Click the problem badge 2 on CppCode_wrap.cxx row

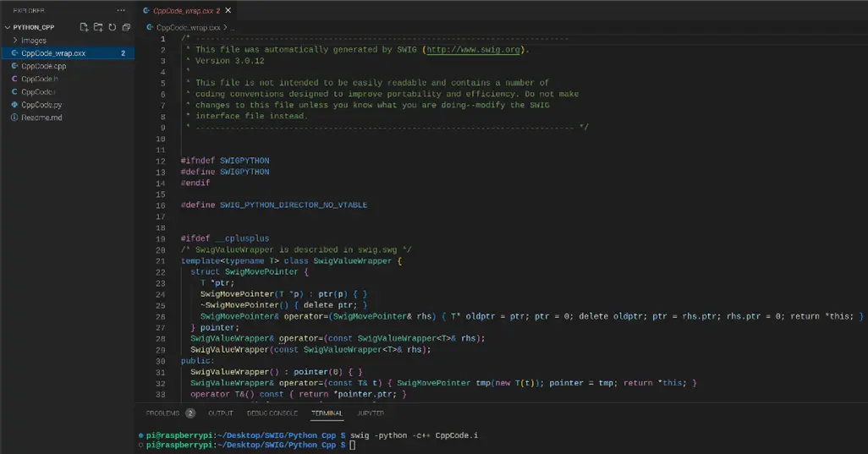(x=123, y=53)
